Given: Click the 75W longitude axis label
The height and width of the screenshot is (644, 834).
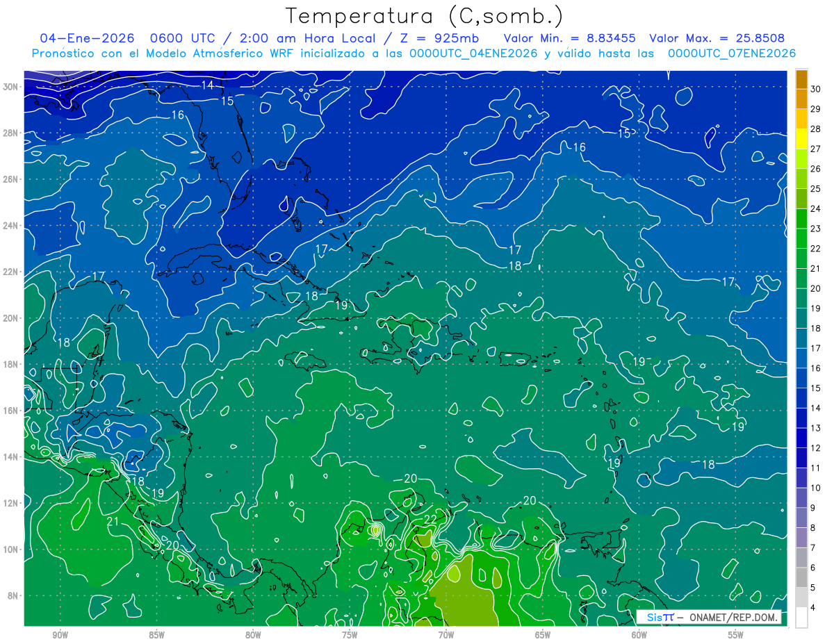Looking at the screenshot, I should (350, 635).
